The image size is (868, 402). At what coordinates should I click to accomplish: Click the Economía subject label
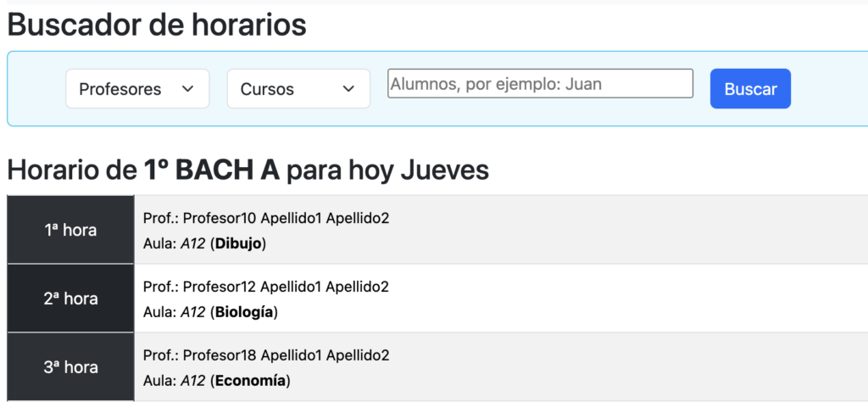251,382
